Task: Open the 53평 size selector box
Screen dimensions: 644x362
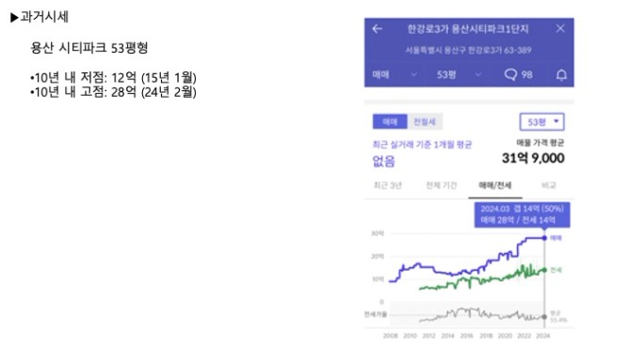Action: (541, 121)
